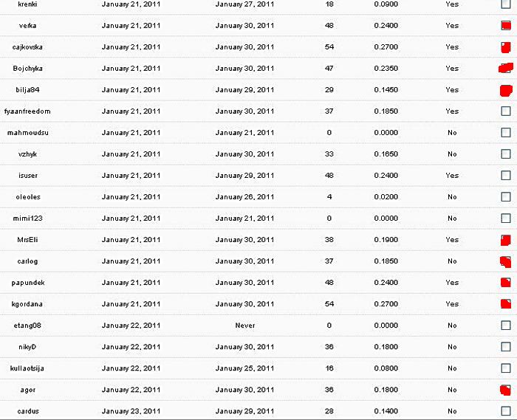
Task: Toggle the checkbox for vzhyk
Action: pos(505,154)
